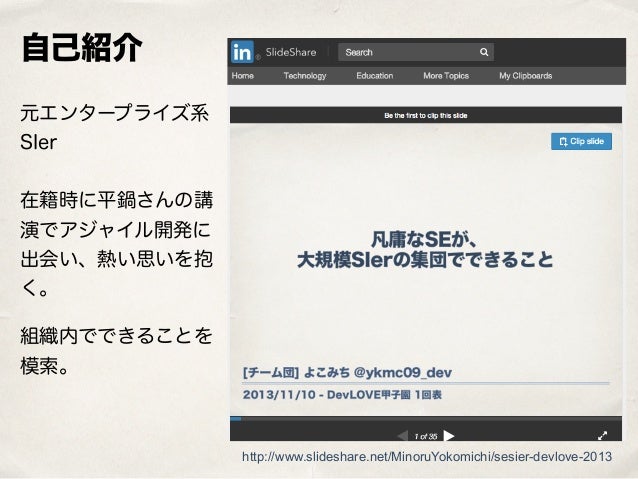Open the More Topics menu
The image size is (638, 479).
(x=446, y=76)
